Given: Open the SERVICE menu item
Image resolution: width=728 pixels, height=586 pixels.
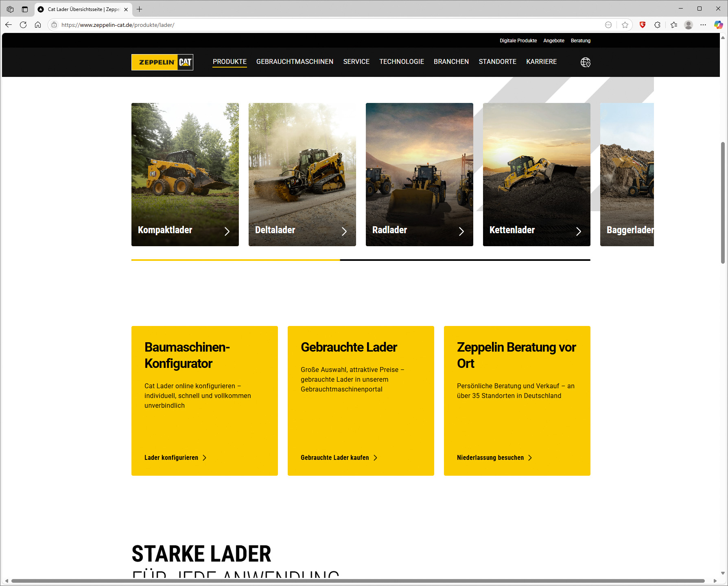Looking at the screenshot, I should pos(356,61).
